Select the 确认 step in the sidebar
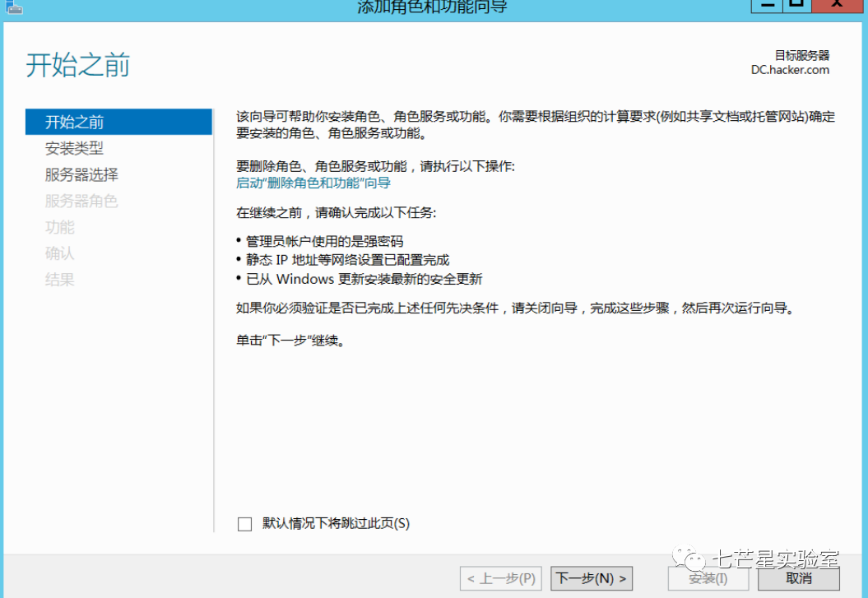This screenshot has height=598, width=868. 60,253
